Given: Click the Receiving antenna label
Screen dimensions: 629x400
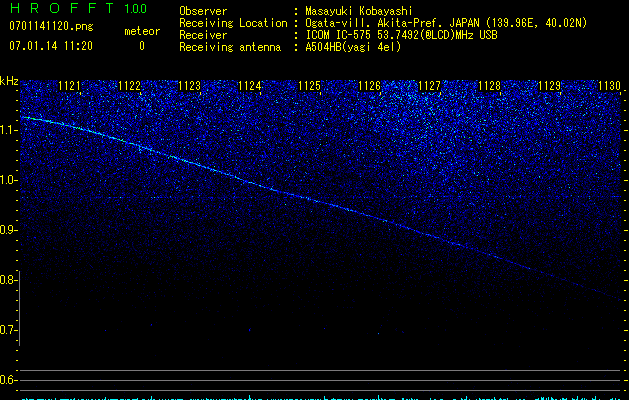Looking at the screenshot, I should click(230, 47).
